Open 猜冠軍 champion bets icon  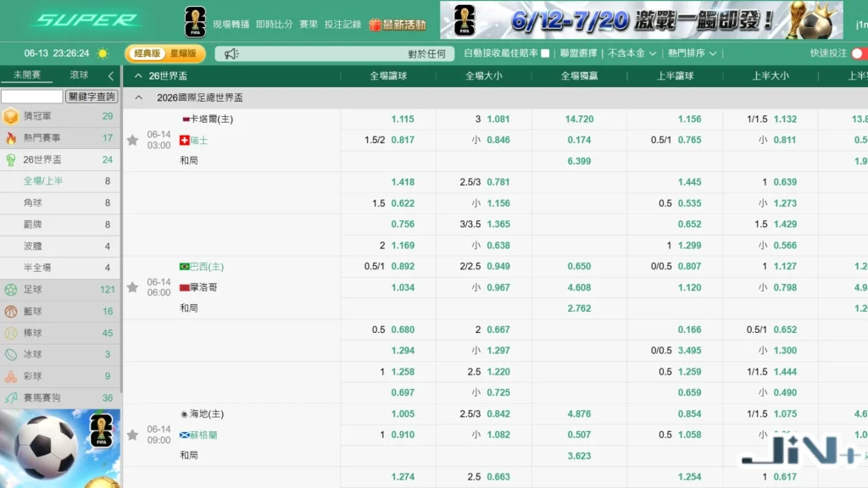(10, 116)
